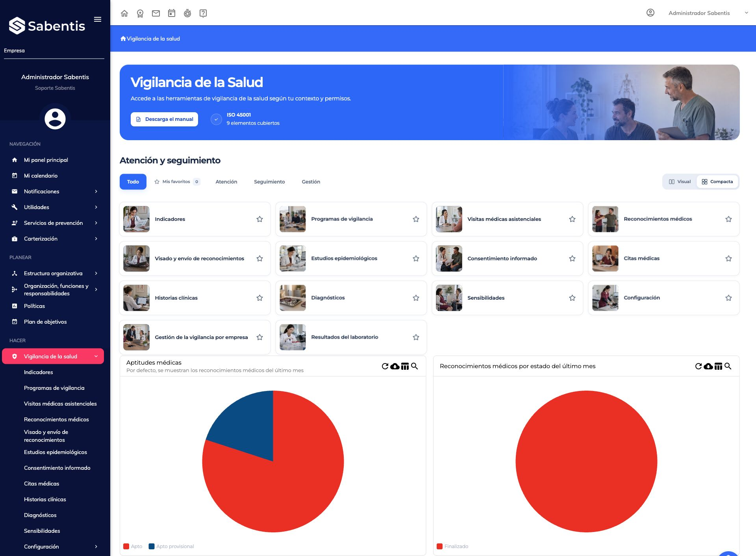
Task: Download the Aptitudes médicas chart data
Action: pos(395,366)
